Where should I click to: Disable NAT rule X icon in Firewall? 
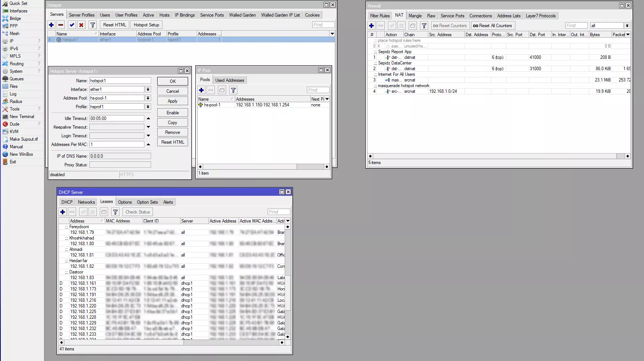click(402, 26)
